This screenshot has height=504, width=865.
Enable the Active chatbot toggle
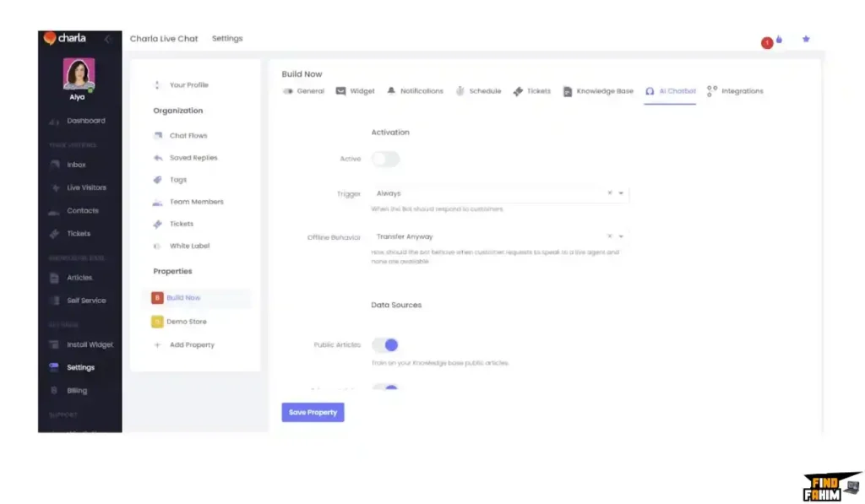[385, 159]
